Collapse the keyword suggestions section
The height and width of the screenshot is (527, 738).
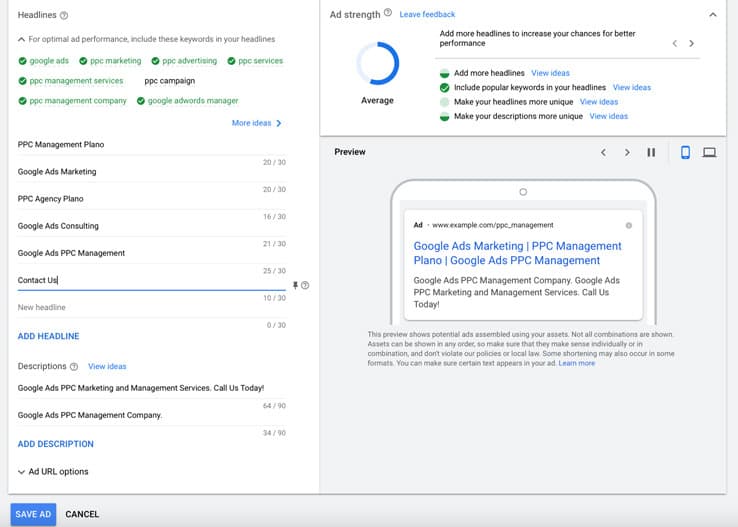(x=22, y=39)
